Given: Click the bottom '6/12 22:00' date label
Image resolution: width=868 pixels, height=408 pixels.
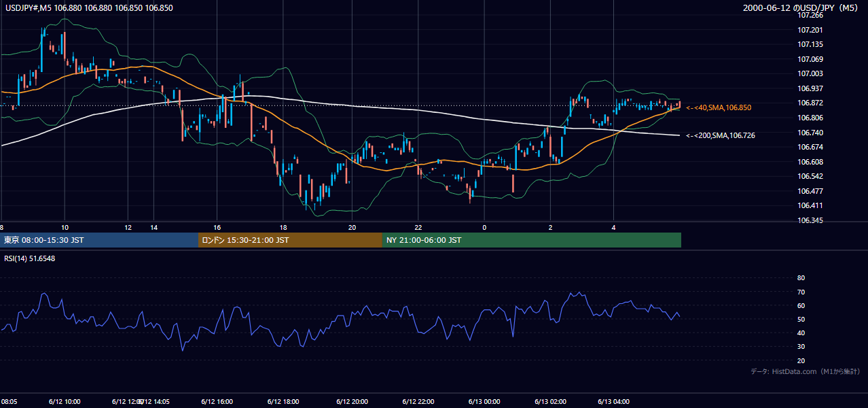Looking at the screenshot, I should click(419, 401).
